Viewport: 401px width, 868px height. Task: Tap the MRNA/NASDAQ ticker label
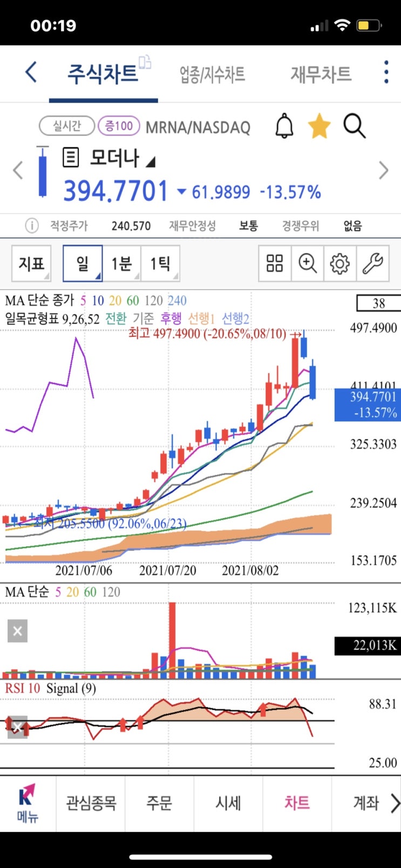coord(198,127)
